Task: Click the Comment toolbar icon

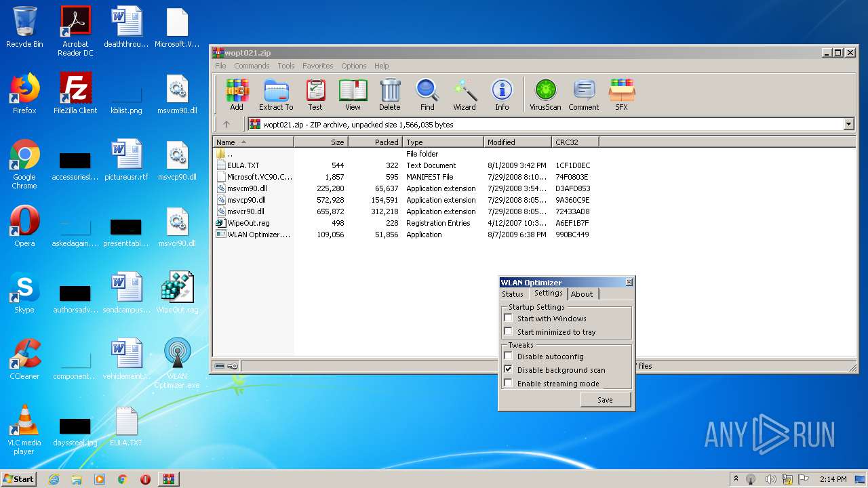Action: (x=584, y=94)
